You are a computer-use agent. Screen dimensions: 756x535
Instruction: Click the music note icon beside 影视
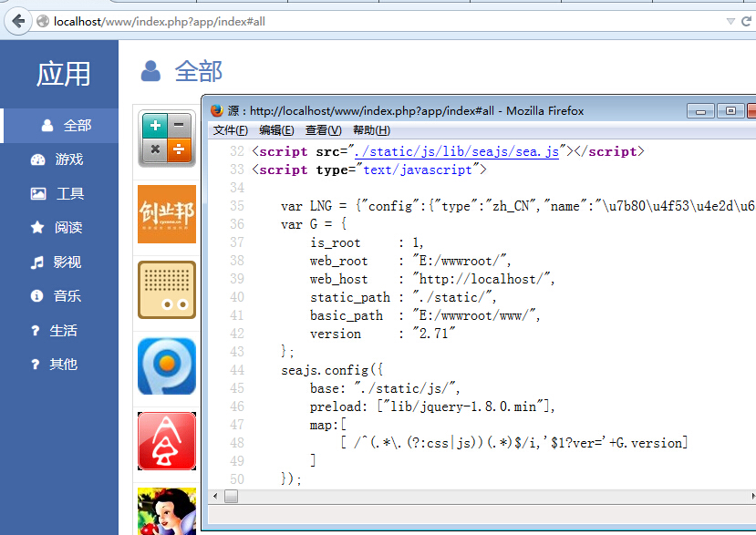[37, 262]
